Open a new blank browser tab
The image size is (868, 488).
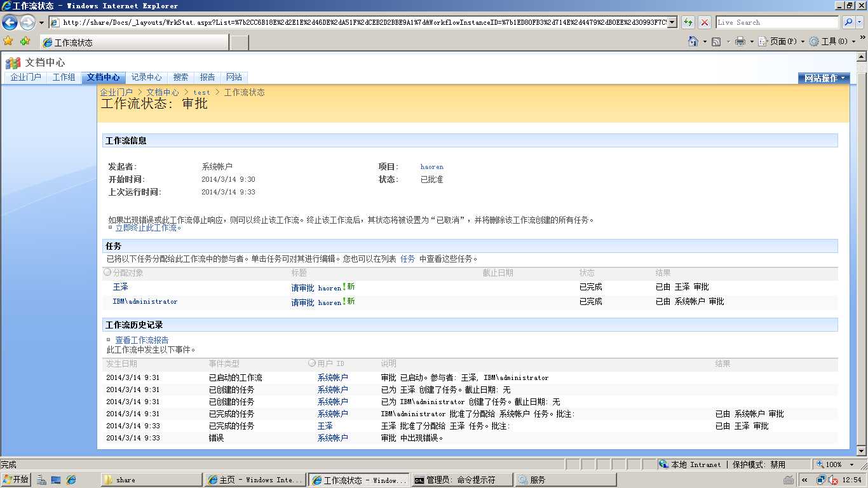[239, 43]
